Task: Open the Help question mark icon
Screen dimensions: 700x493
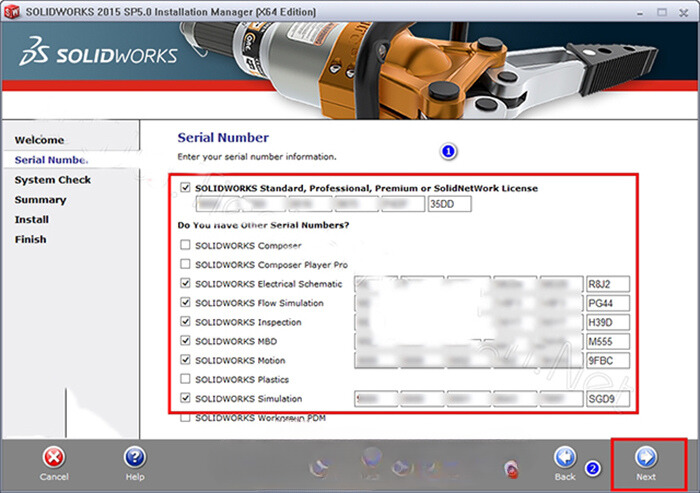Action: click(135, 457)
